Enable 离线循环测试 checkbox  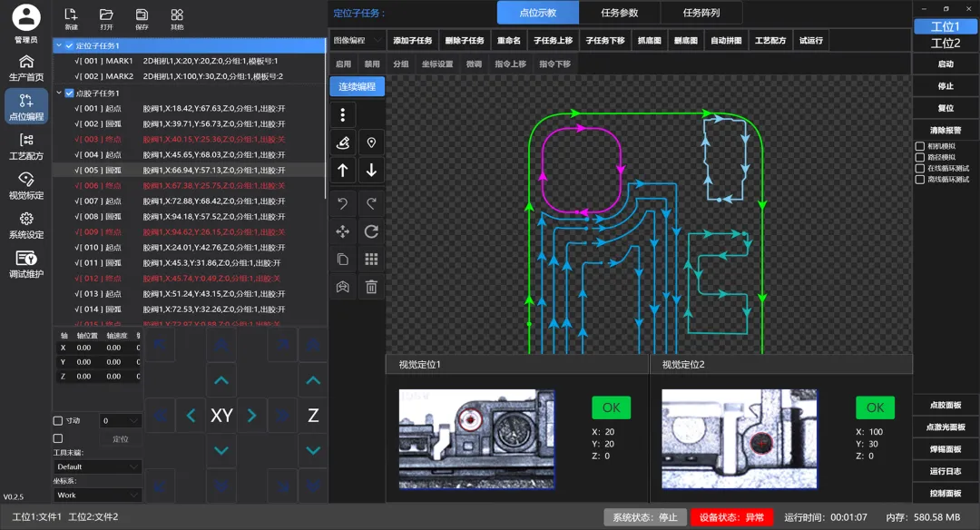[920, 180]
